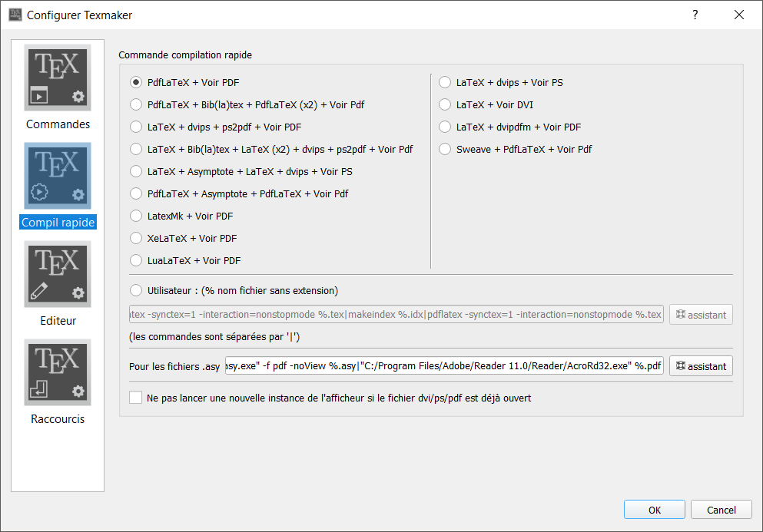Select Sweave + PdfLaTeX + Voir Pdf
Image resolution: width=763 pixels, height=532 pixels.
[x=445, y=149]
